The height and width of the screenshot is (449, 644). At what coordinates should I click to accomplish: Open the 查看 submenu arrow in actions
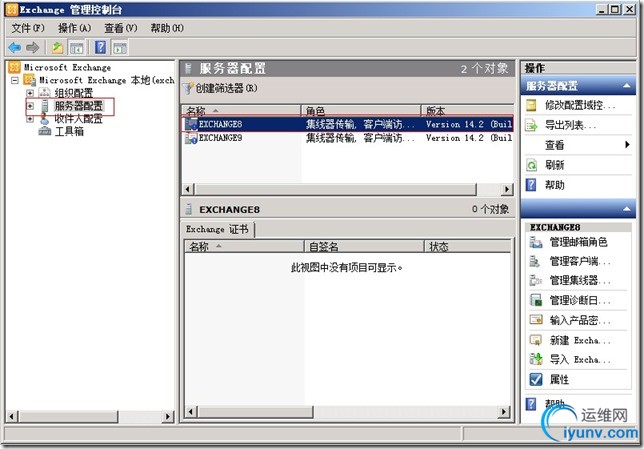point(627,145)
